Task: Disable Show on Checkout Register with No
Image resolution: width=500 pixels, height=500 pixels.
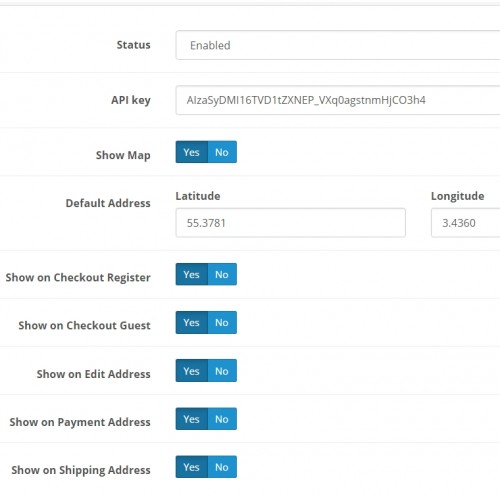Action: coord(222,274)
